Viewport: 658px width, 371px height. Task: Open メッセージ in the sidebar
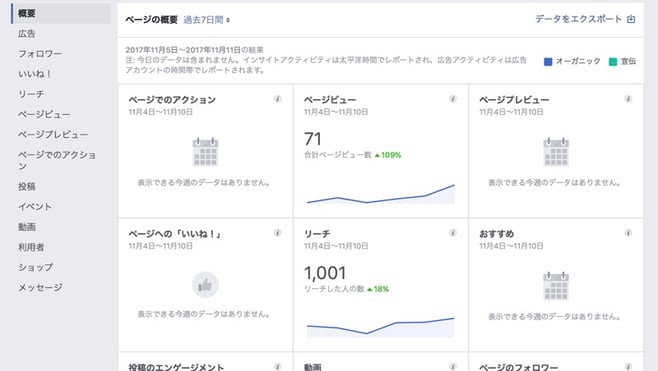click(x=40, y=287)
